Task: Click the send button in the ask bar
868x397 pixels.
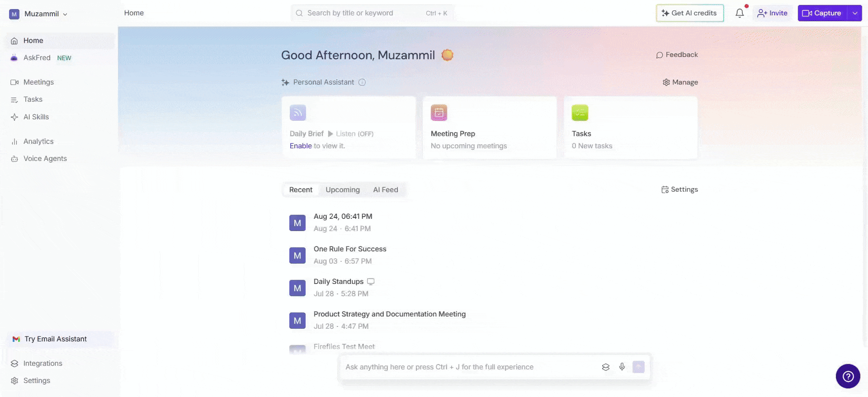Action: (638, 367)
